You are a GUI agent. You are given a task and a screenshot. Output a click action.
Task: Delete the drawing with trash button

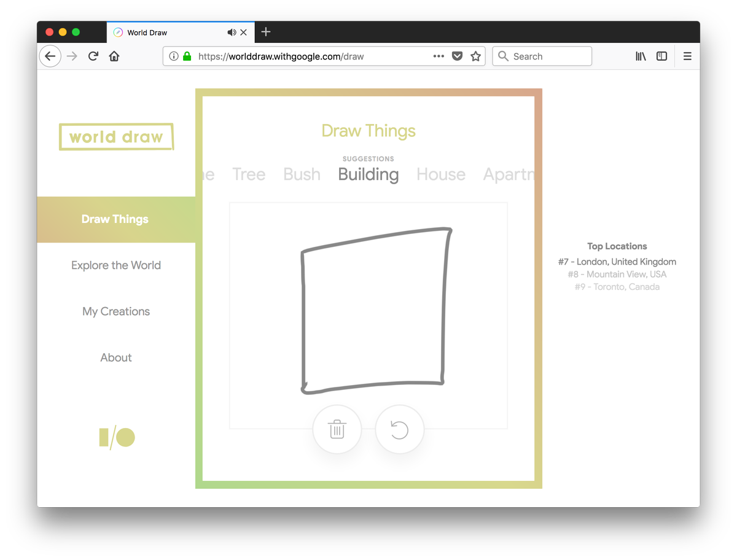[337, 429]
